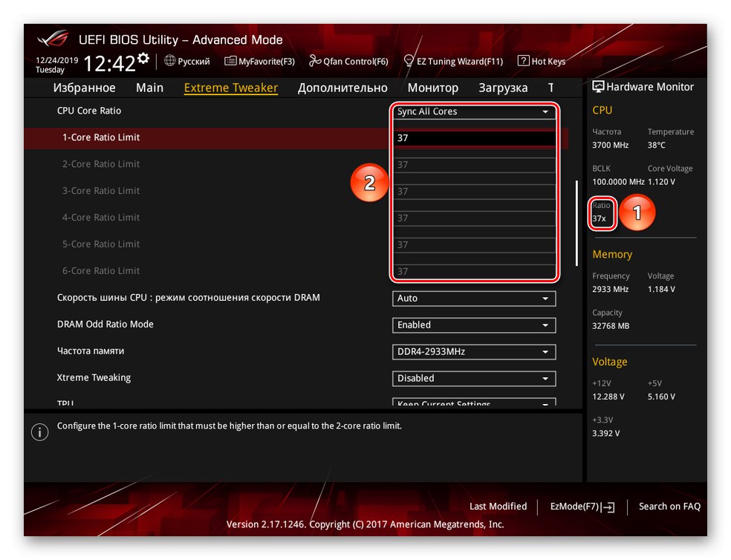This screenshot has height=560, width=731.
Task: Open TPU Keep Current Settings dropdown
Action: tap(474, 402)
